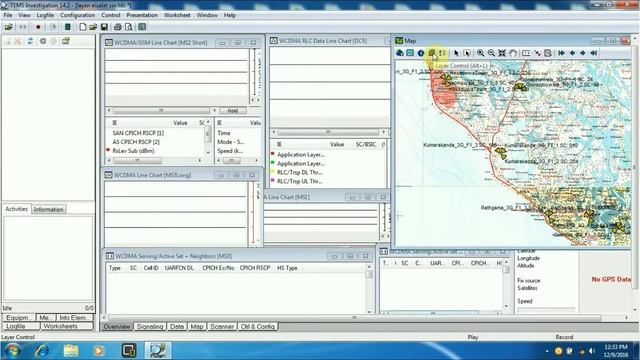Click horizontal scrollbar in WCDMA/GSM Line Chart
The height and width of the screenshot is (360, 640).
(161, 111)
